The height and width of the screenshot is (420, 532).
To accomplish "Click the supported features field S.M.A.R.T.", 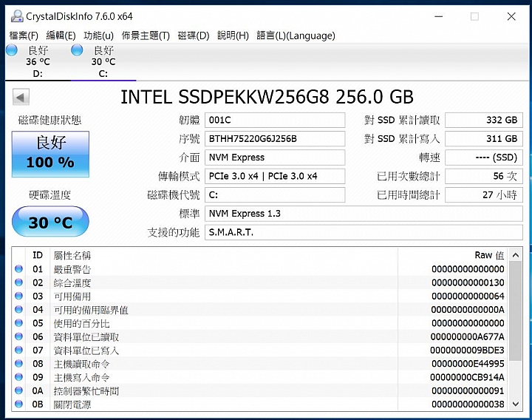I will pos(364,232).
